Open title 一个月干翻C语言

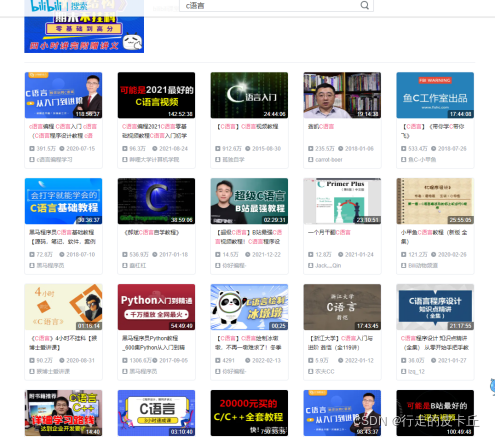[329, 233]
